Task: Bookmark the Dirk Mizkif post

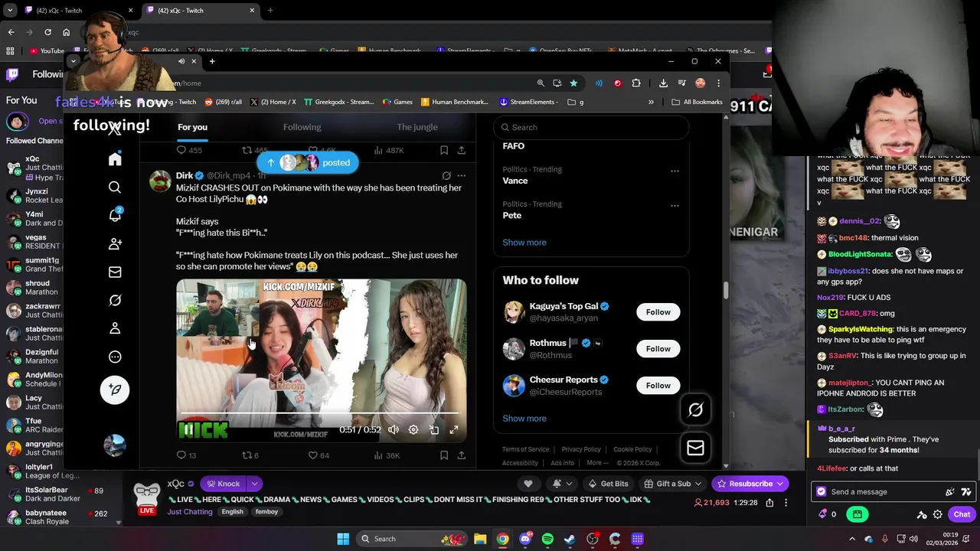Action: 444,455
